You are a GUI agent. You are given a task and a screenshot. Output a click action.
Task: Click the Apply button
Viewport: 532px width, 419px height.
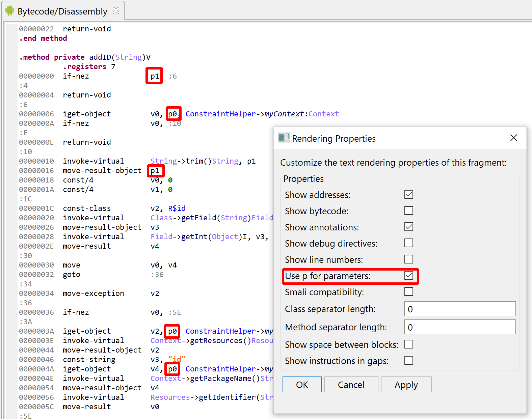point(406,384)
